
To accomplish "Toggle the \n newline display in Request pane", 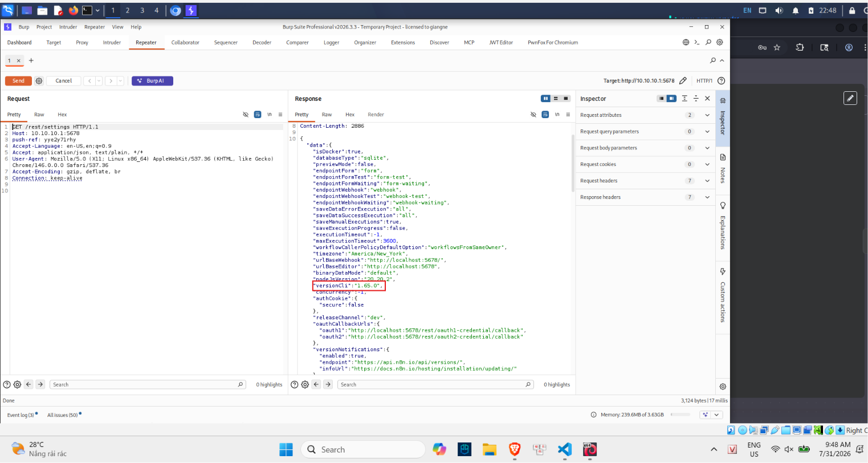I will (x=269, y=115).
